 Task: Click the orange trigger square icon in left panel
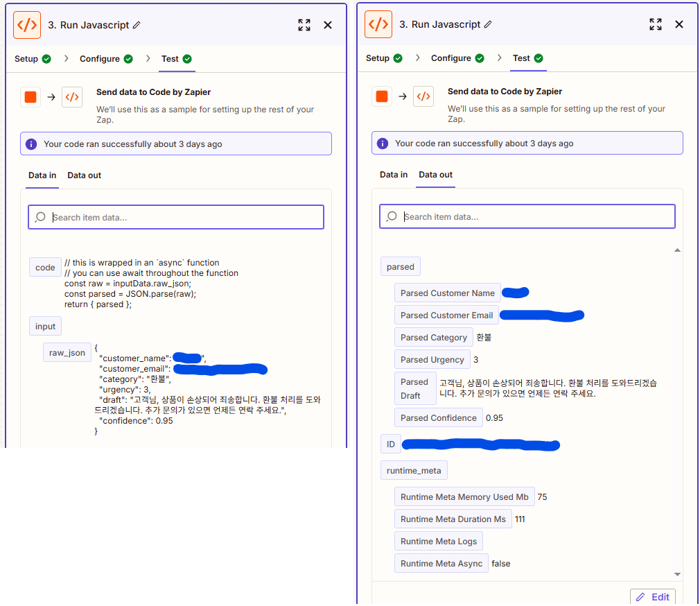click(x=30, y=97)
